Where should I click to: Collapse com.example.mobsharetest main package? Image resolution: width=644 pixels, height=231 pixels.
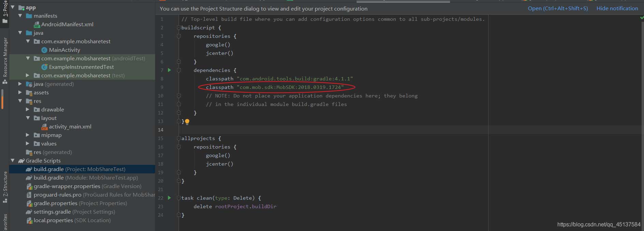pyautogui.click(x=28, y=41)
